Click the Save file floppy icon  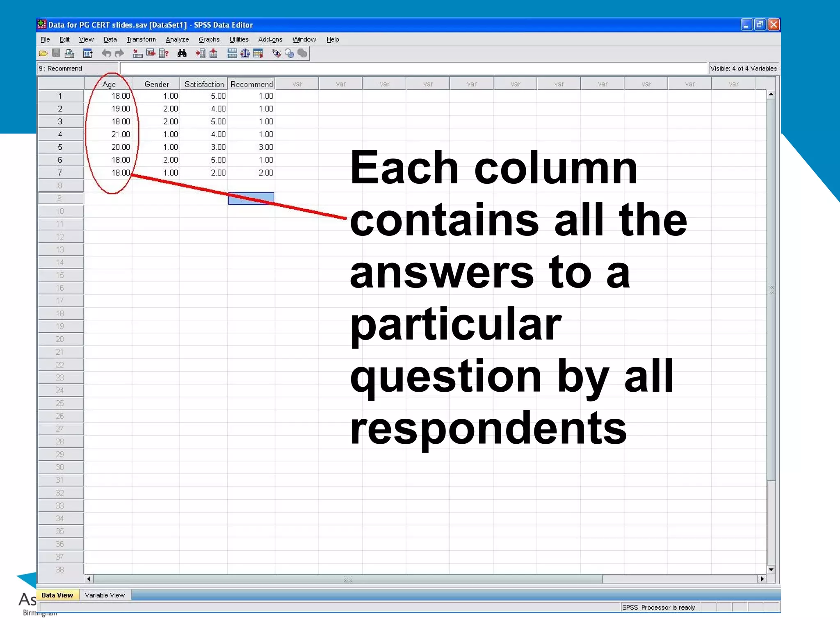click(57, 53)
